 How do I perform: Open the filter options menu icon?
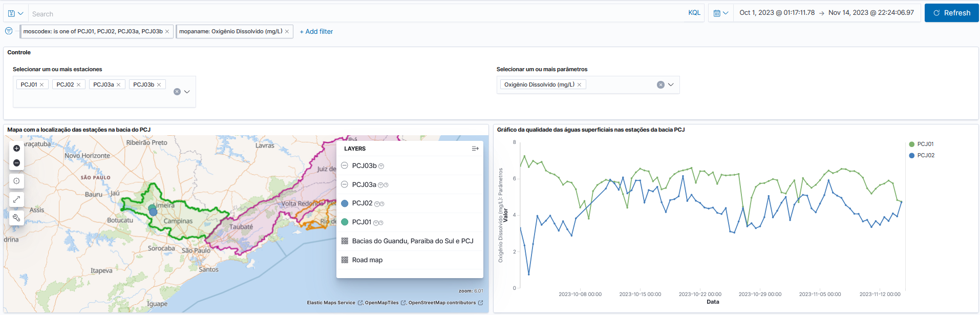(x=9, y=31)
